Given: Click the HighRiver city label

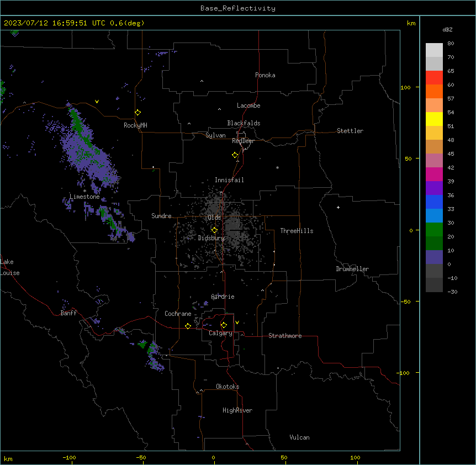Looking at the screenshot, I should point(237,410).
